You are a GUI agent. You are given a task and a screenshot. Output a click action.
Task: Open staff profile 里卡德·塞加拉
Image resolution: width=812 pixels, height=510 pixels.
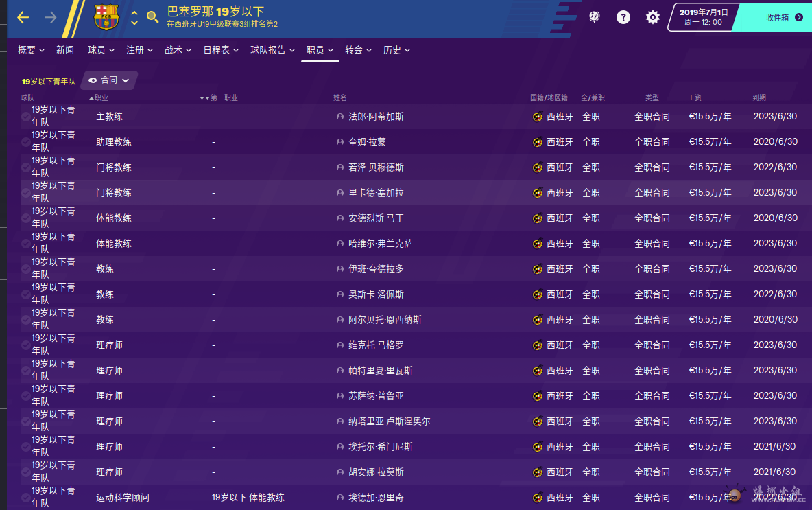pos(376,193)
